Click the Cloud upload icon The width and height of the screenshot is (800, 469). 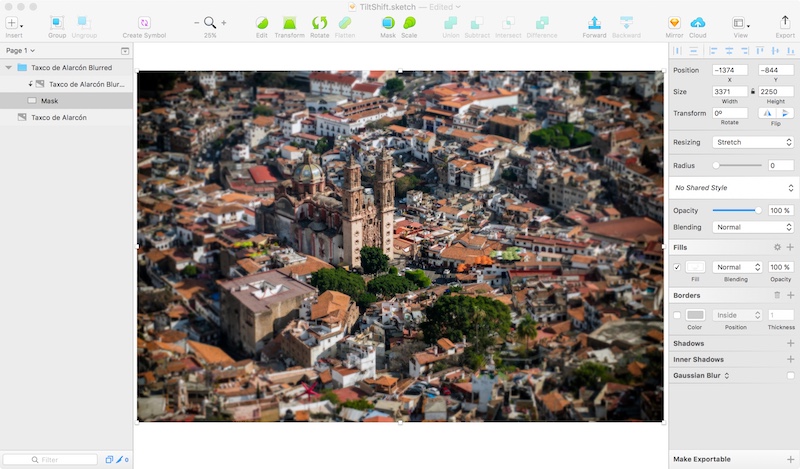pos(697,22)
